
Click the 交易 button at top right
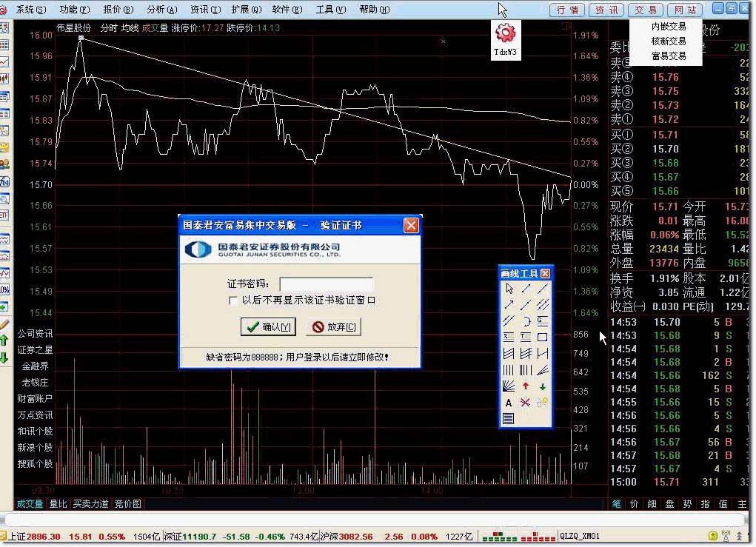pos(646,10)
